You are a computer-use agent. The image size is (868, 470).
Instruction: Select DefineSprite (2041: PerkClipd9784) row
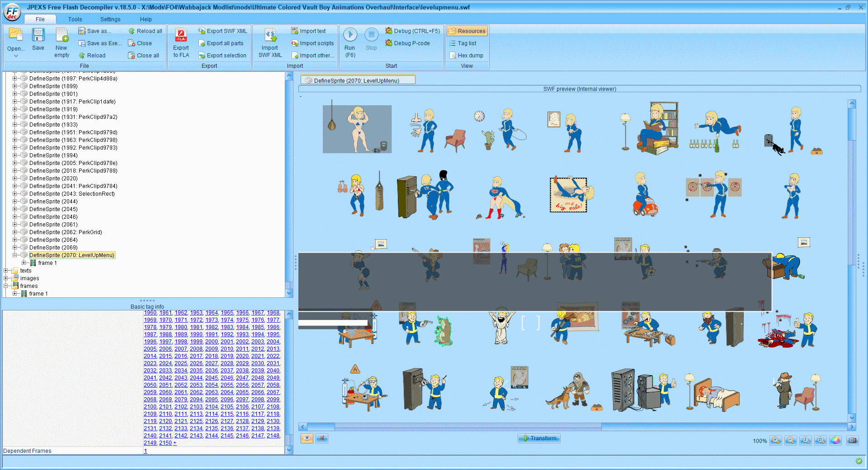[x=73, y=186]
